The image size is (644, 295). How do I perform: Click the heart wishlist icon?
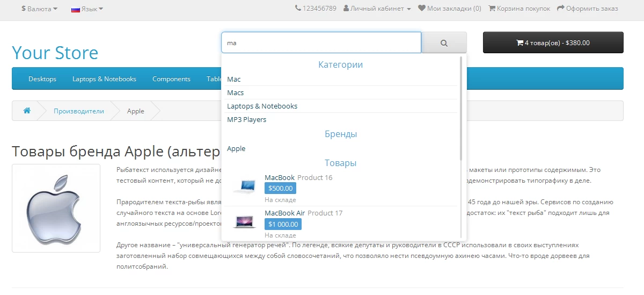422,9
